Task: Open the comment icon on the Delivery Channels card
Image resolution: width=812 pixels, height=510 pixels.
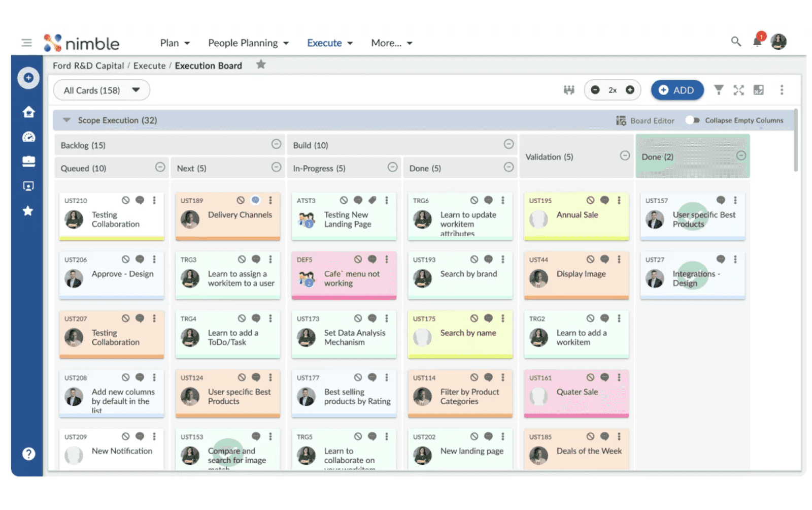Action: [255, 200]
